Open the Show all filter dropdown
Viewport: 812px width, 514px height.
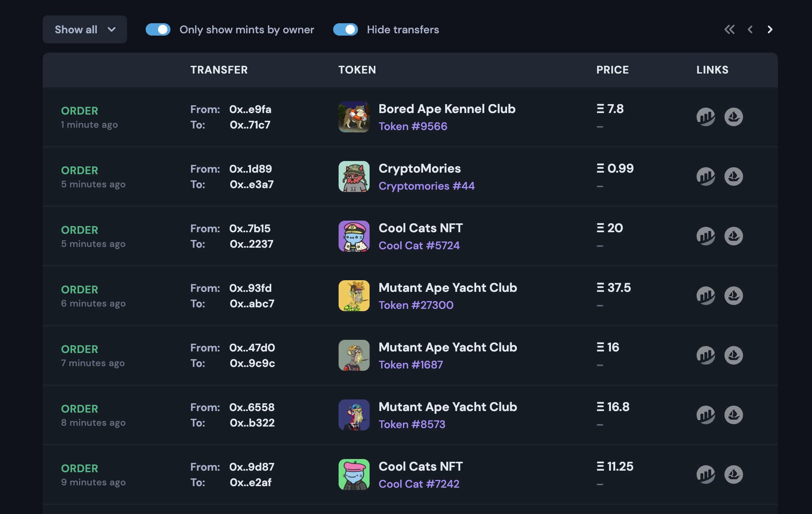pyautogui.click(x=85, y=29)
